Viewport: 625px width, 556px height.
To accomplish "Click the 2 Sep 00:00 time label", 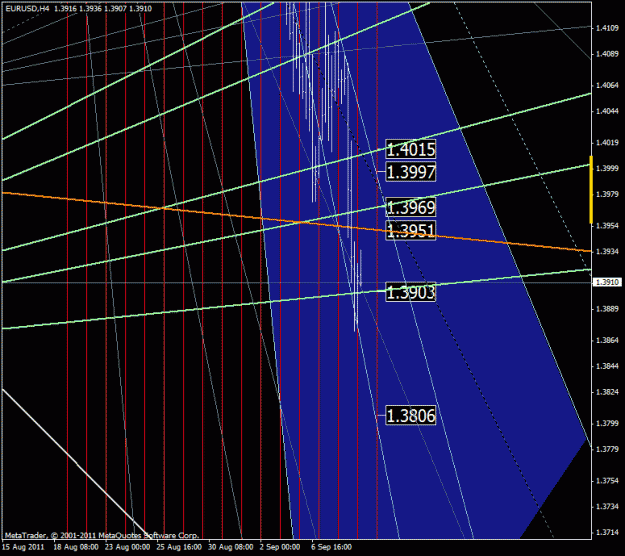I will (x=280, y=547).
